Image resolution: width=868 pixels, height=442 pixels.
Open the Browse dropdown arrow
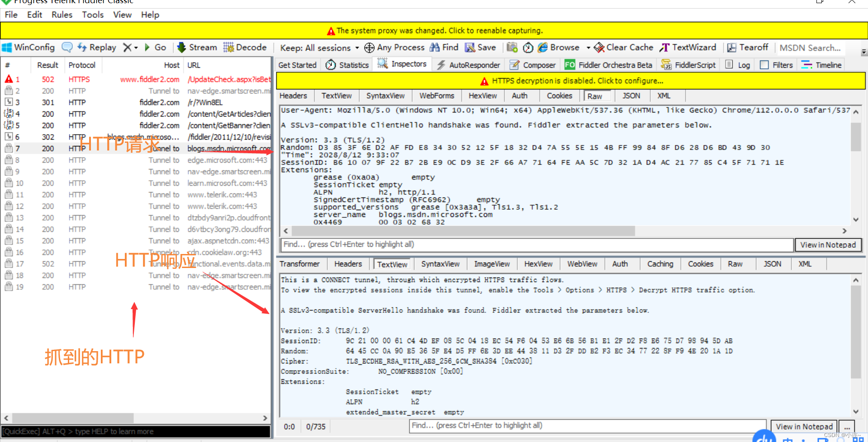588,47
